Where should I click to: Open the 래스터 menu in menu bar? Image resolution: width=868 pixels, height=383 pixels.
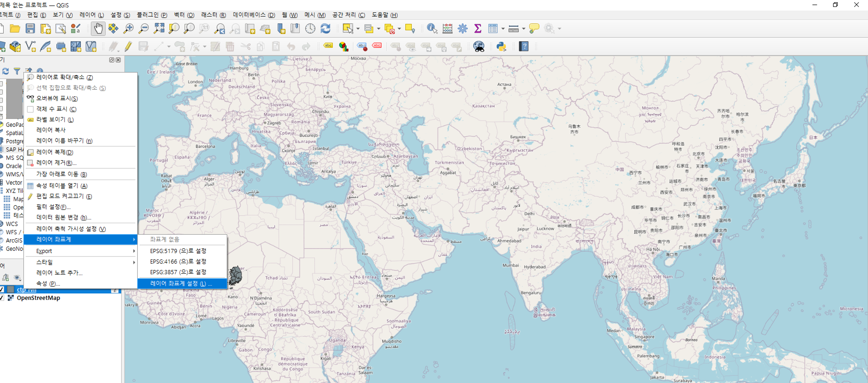click(213, 15)
